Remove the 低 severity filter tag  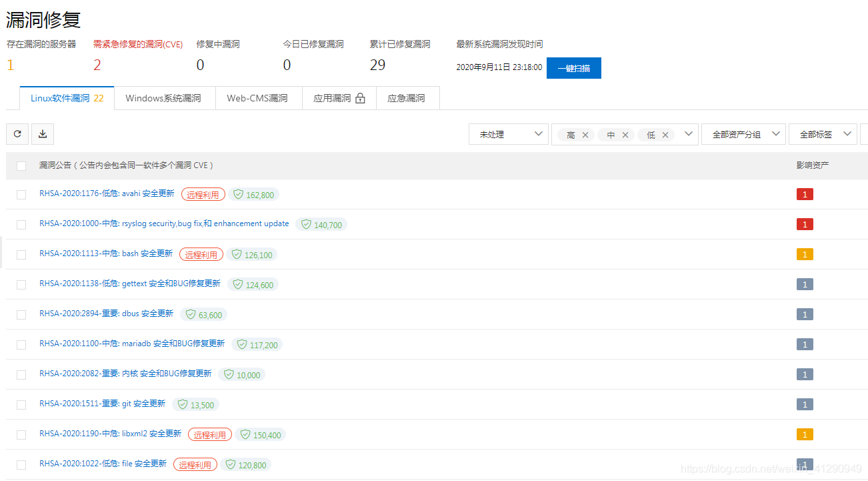(x=665, y=135)
